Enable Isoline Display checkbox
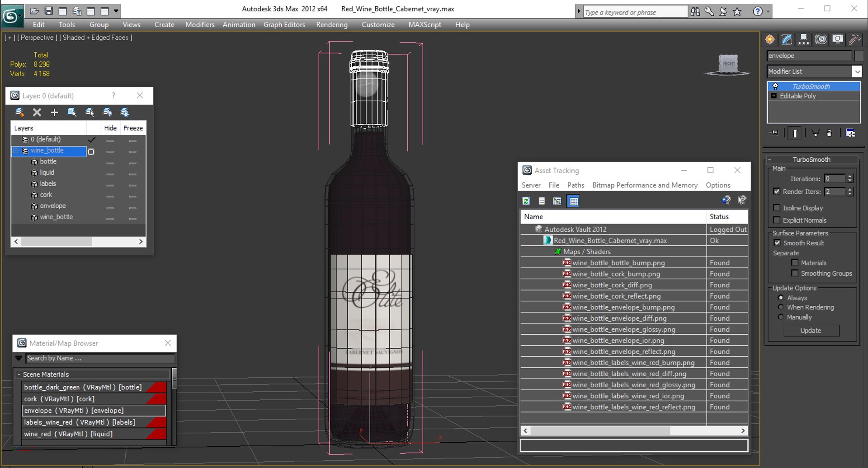This screenshot has height=468, width=868. [776, 208]
